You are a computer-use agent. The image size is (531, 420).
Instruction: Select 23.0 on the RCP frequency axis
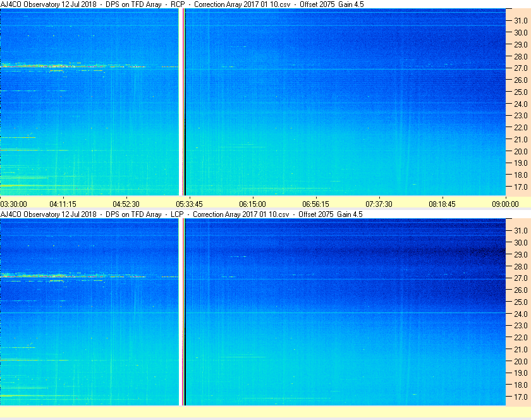[521, 116]
